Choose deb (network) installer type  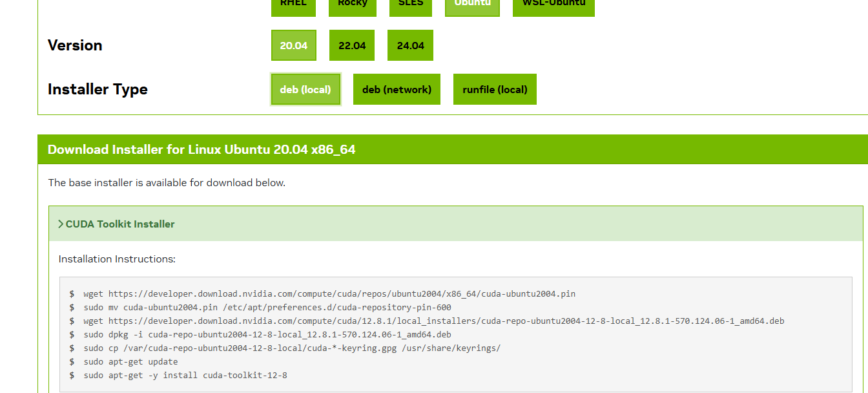pyautogui.click(x=397, y=89)
